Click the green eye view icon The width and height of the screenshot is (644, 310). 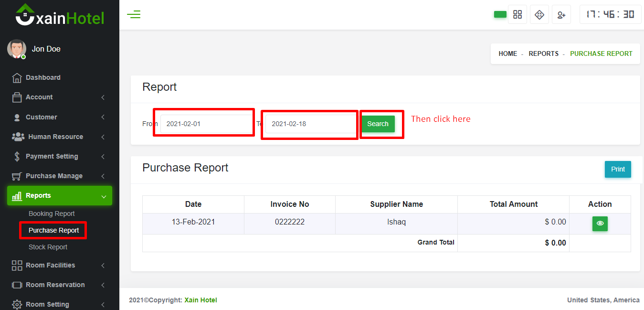[600, 224]
